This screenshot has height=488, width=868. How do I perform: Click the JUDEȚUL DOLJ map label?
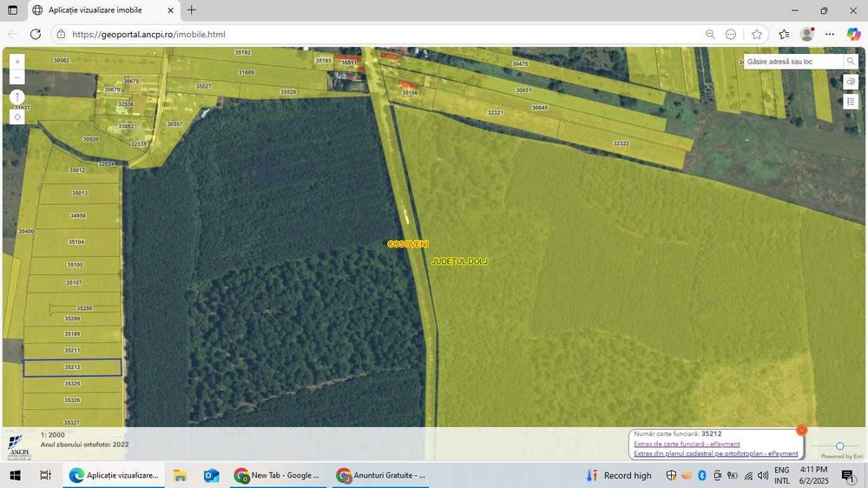(459, 261)
